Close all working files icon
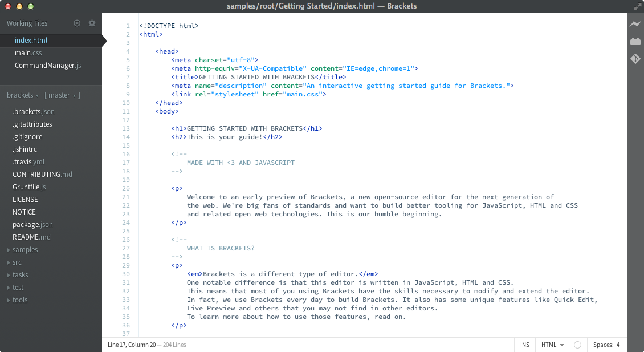The height and width of the screenshot is (352, 644). coord(77,23)
